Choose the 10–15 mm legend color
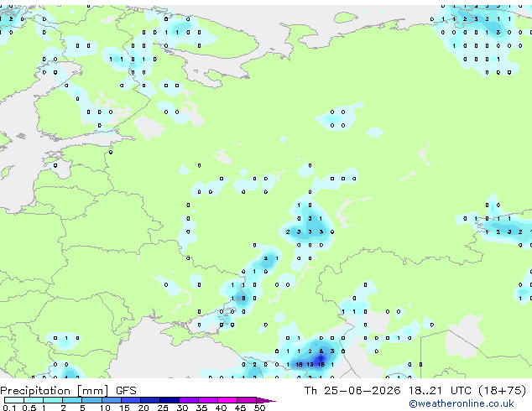The height and width of the screenshot is (411, 532). tap(111, 400)
